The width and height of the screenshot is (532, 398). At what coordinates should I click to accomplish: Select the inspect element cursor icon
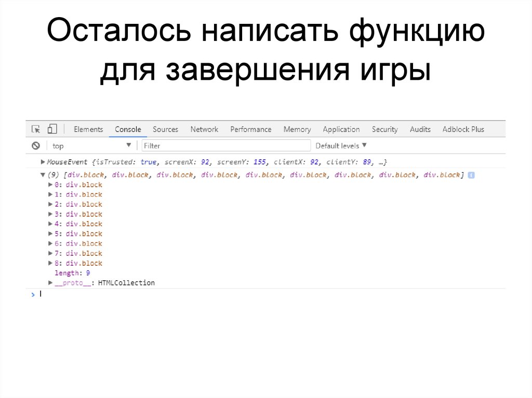click(x=36, y=128)
